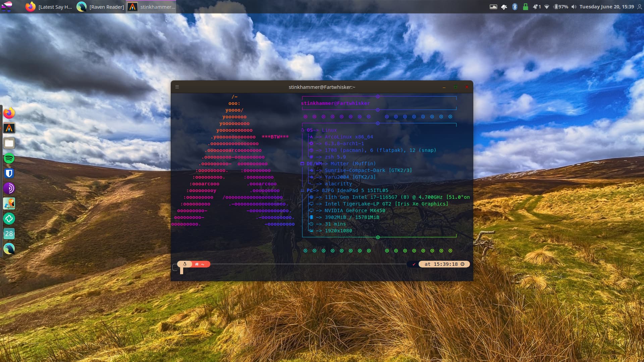Viewport: 644px width, 362px height.
Task: Open the Wi-Fi network tray applet
Action: 547,7
